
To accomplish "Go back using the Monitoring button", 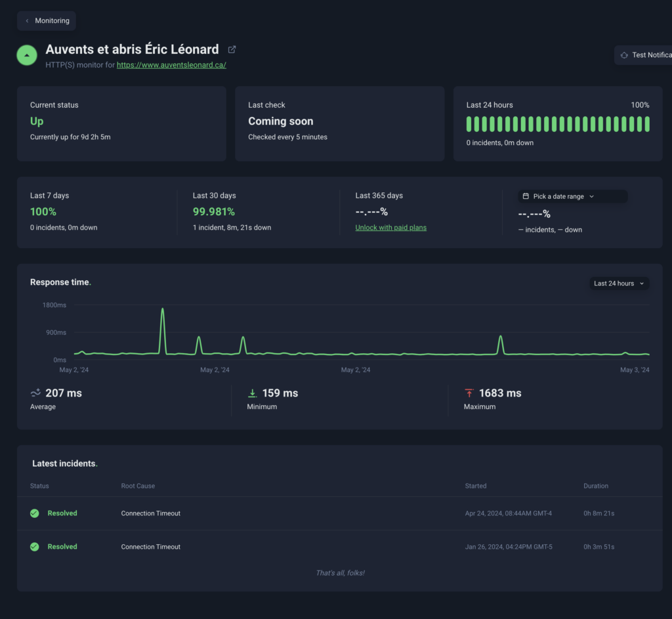I will 47,21.
